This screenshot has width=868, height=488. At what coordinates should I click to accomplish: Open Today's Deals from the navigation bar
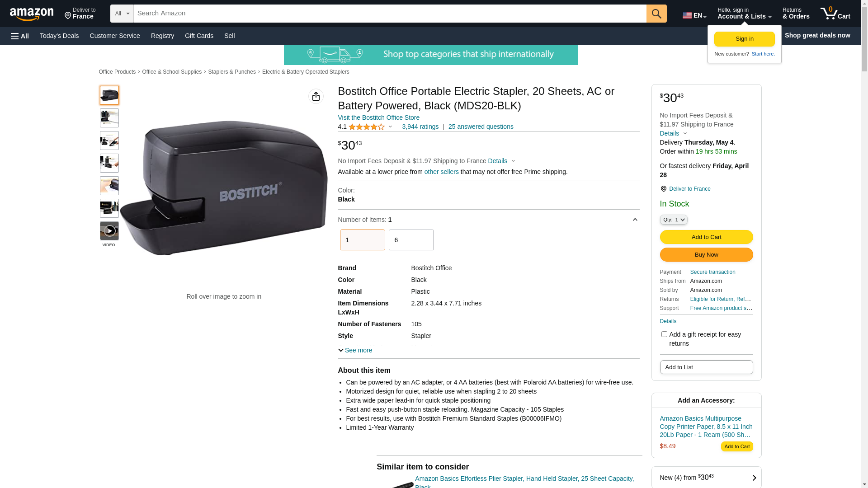point(59,36)
